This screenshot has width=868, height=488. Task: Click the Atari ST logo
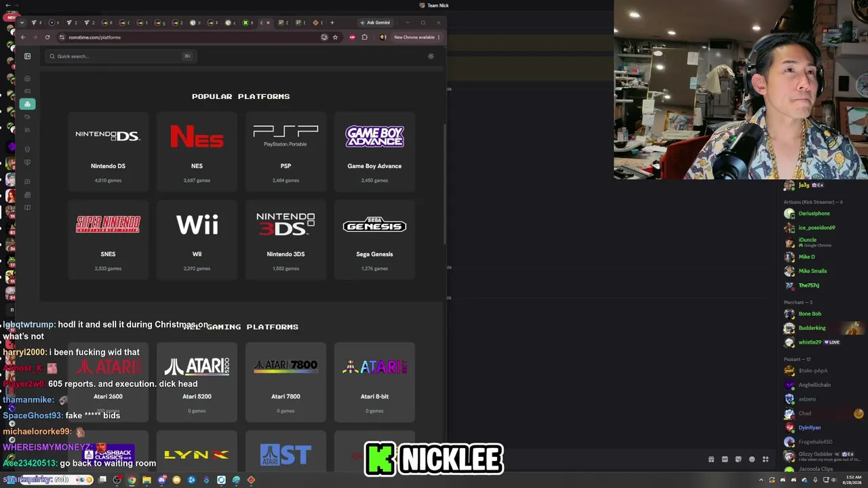[285, 455]
